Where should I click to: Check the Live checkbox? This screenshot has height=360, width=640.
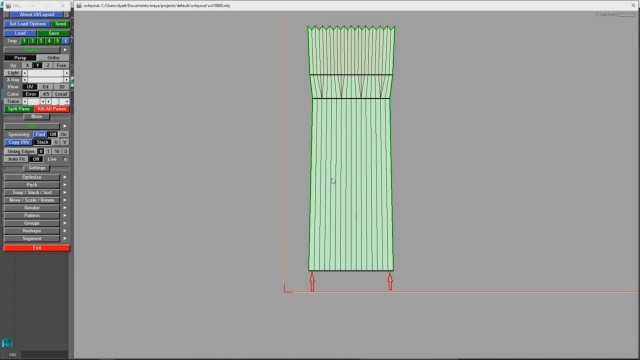pyautogui.click(x=65, y=159)
